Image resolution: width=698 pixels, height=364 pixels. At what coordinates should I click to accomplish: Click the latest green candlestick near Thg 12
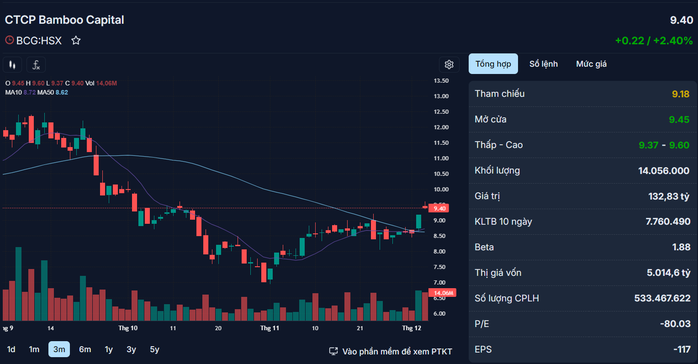coord(418,222)
